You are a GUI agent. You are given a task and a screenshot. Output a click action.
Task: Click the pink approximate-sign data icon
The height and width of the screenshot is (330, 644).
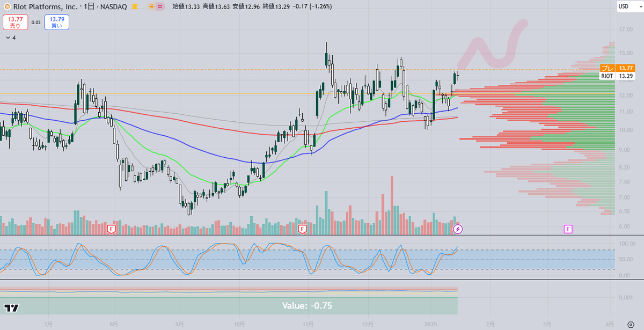(160, 6)
